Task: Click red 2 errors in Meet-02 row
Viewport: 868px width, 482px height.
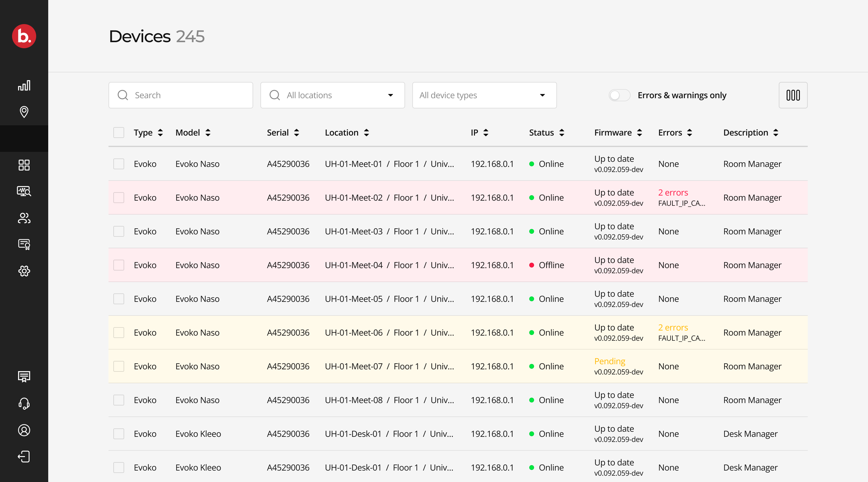Action: (673, 193)
